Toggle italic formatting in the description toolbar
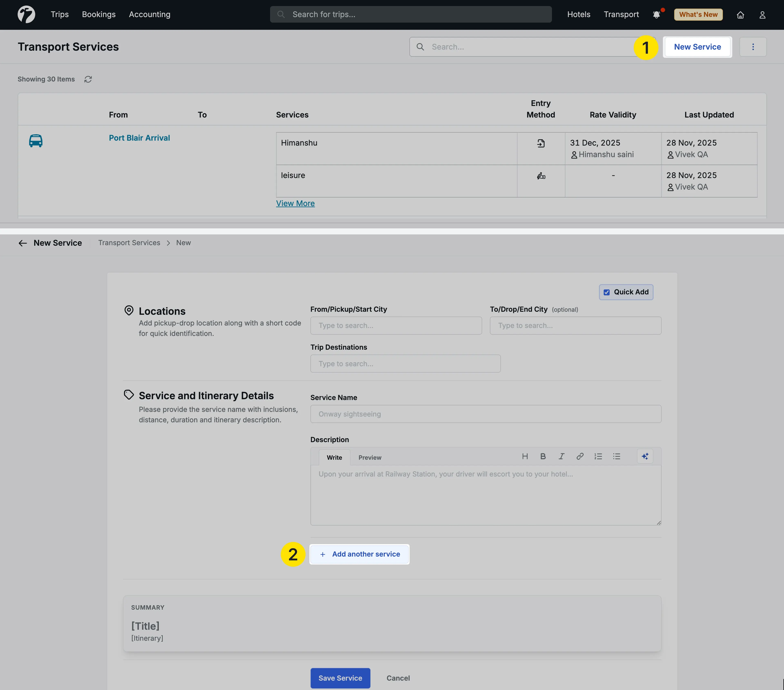The width and height of the screenshot is (784, 690). coord(561,456)
